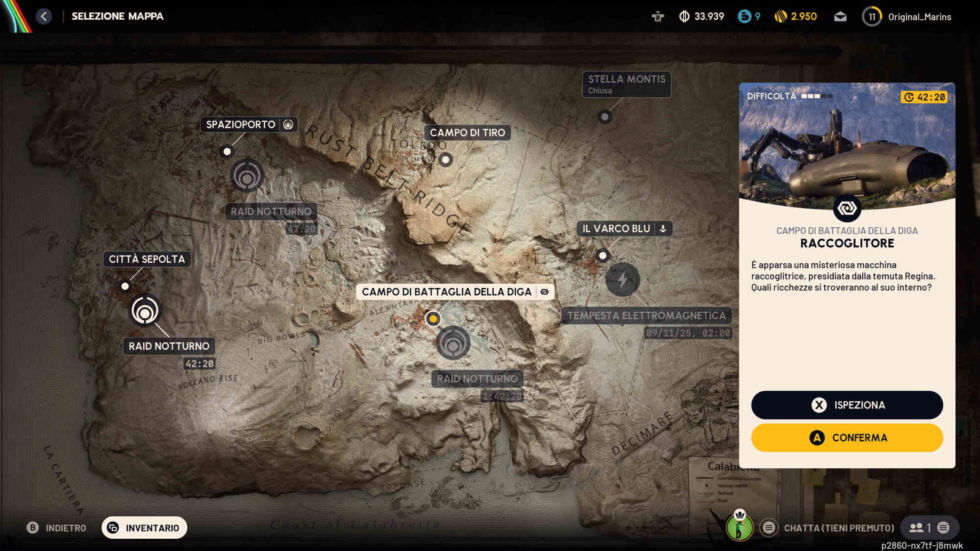Click the blue token currency icon

(744, 17)
